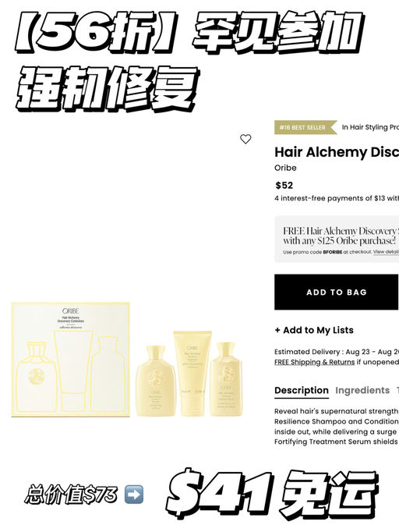Click the left Oribe shampoo bottle image
This screenshot has width=399, height=532.
tap(156, 381)
